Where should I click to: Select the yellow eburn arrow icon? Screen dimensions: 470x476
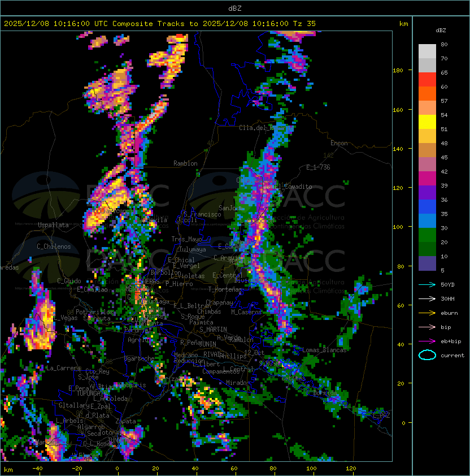[x=427, y=313]
